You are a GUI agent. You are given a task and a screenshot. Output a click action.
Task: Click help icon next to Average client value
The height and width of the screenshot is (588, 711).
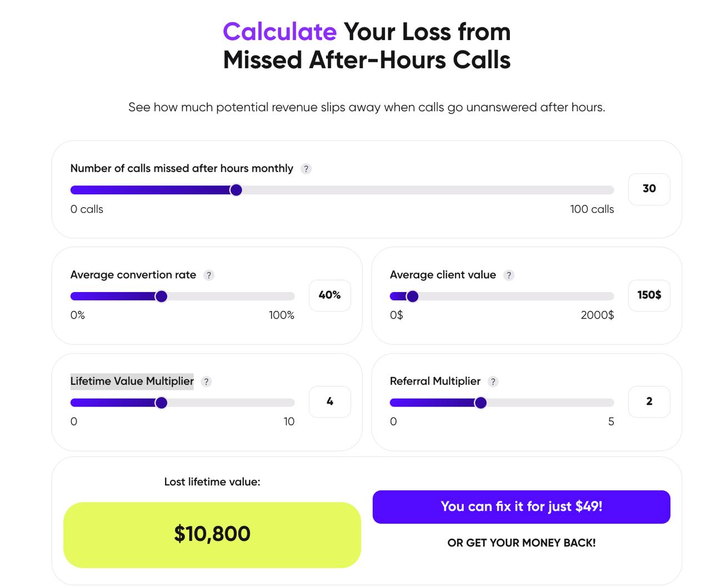tap(509, 275)
